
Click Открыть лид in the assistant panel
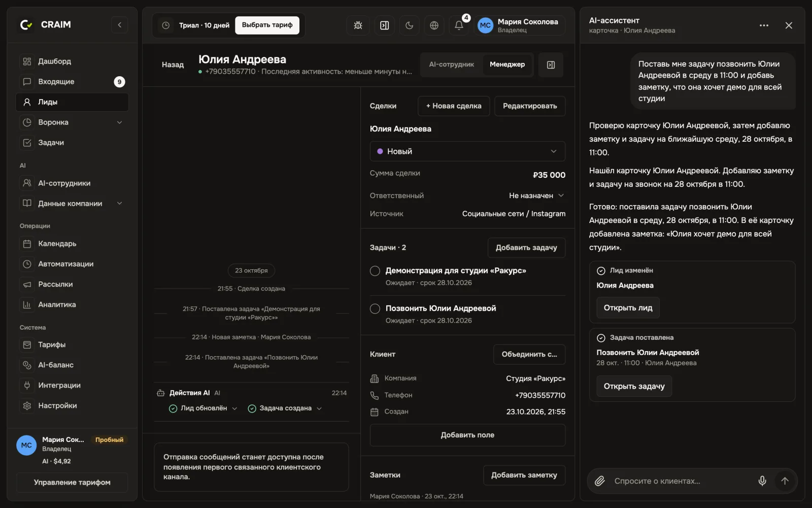(628, 308)
